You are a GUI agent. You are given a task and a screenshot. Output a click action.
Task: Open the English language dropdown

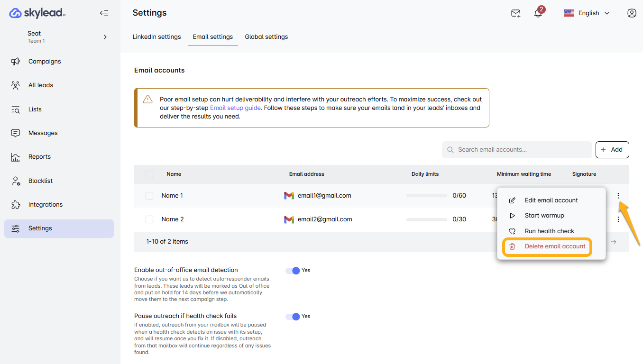coord(587,13)
